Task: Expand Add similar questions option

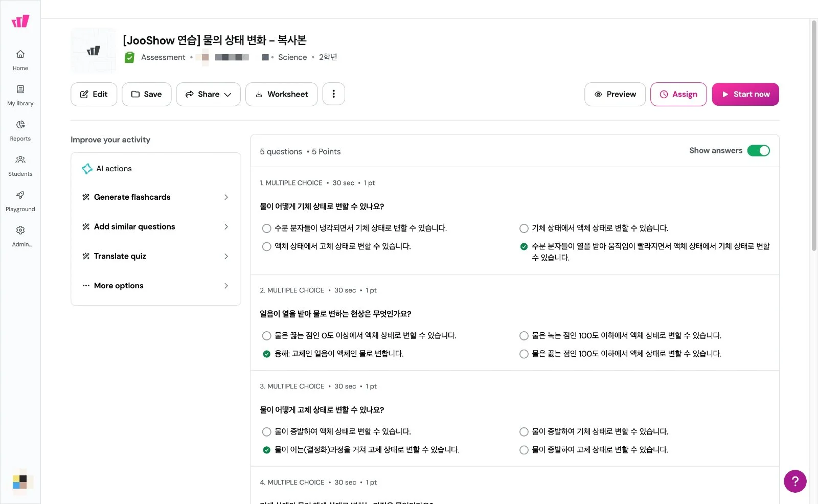Action: 156,227
